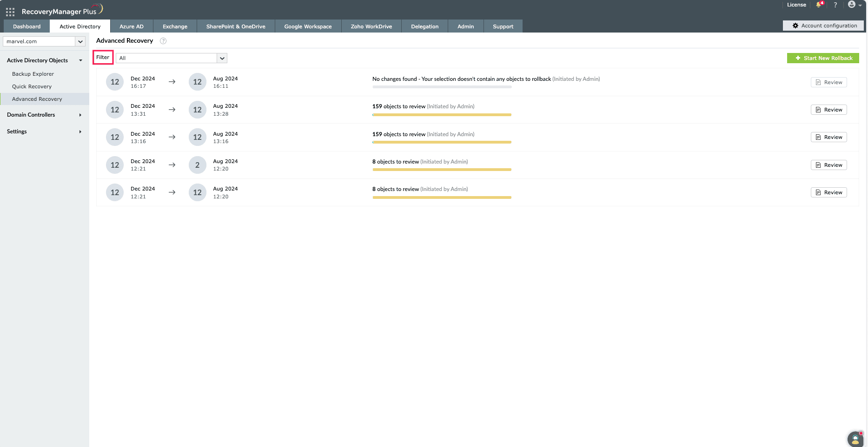Click 159 objects to review in the 13:16 row
The width and height of the screenshot is (868, 447).
(x=399, y=134)
